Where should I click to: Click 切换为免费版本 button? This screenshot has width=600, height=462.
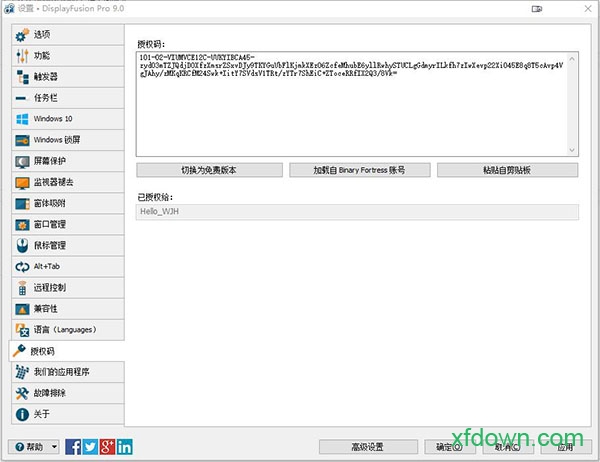pos(209,170)
